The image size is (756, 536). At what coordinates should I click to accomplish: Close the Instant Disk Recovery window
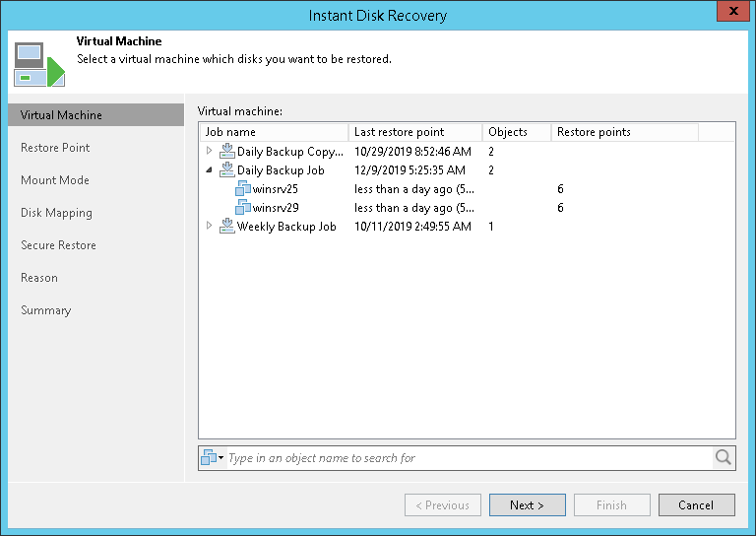pyautogui.click(x=733, y=11)
